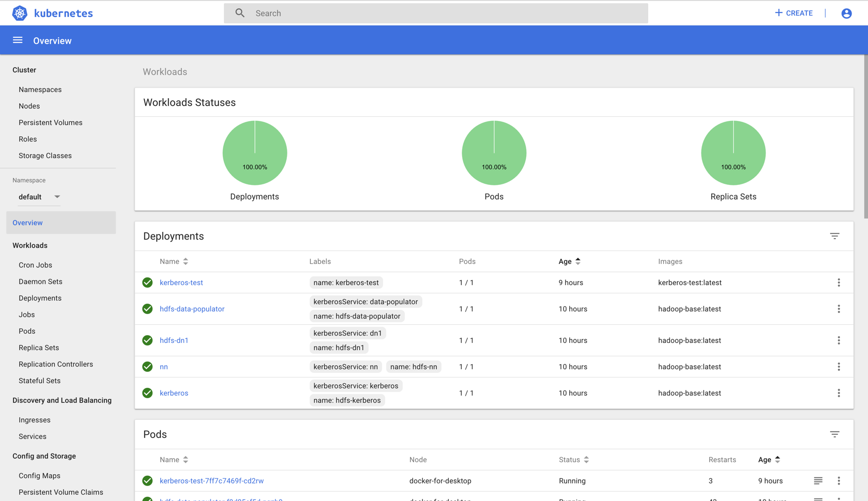Open actions menu for hdfs-dn1 deployment
868x501 pixels.
click(x=839, y=340)
